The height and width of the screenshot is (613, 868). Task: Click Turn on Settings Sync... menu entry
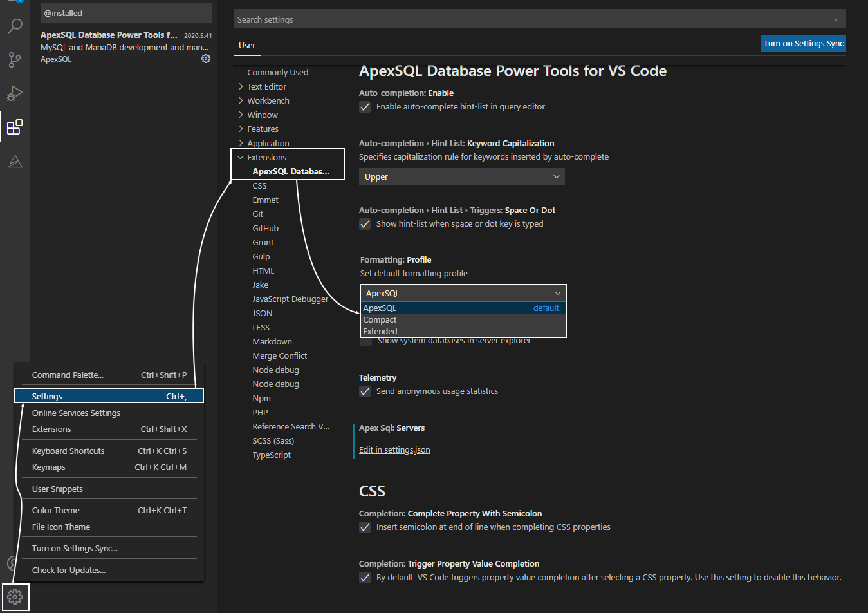(109, 549)
